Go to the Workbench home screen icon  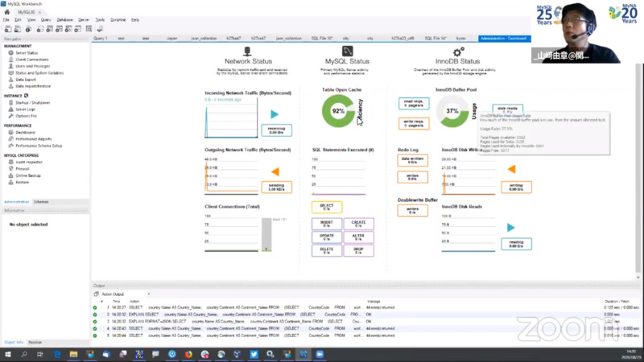point(7,12)
